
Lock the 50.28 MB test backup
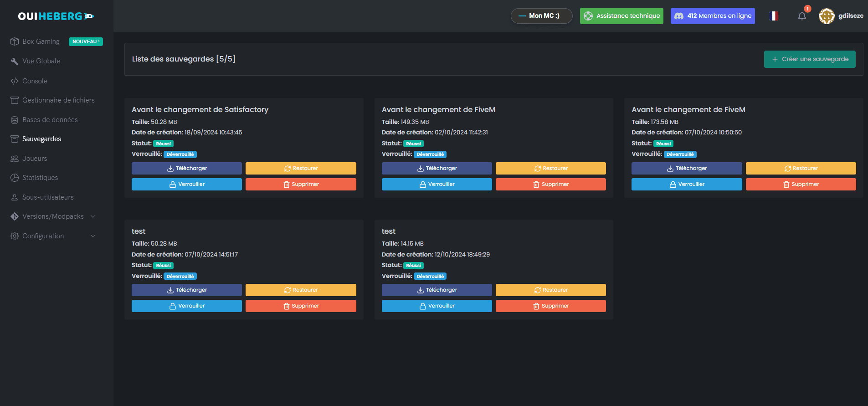tap(187, 306)
